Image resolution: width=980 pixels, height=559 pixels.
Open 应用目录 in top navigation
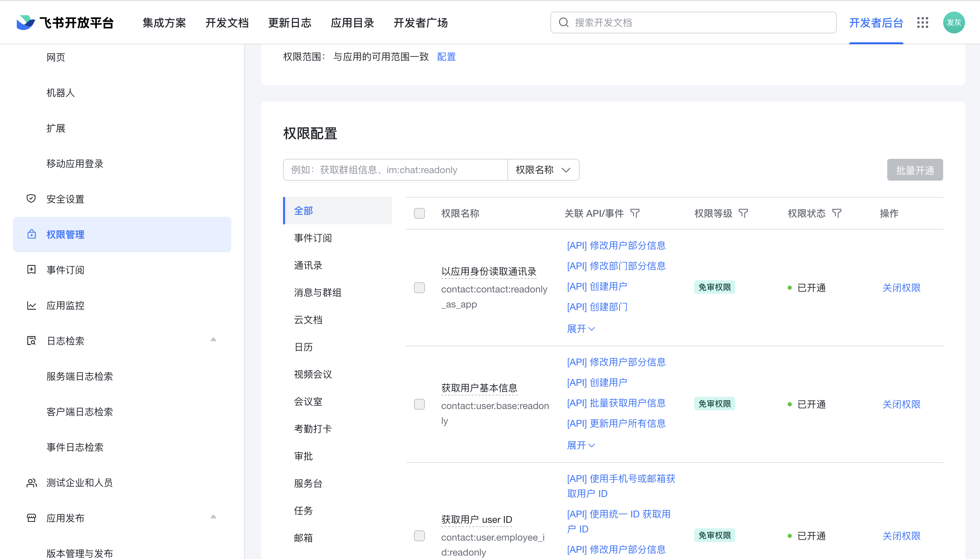pyautogui.click(x=352, y=22)
